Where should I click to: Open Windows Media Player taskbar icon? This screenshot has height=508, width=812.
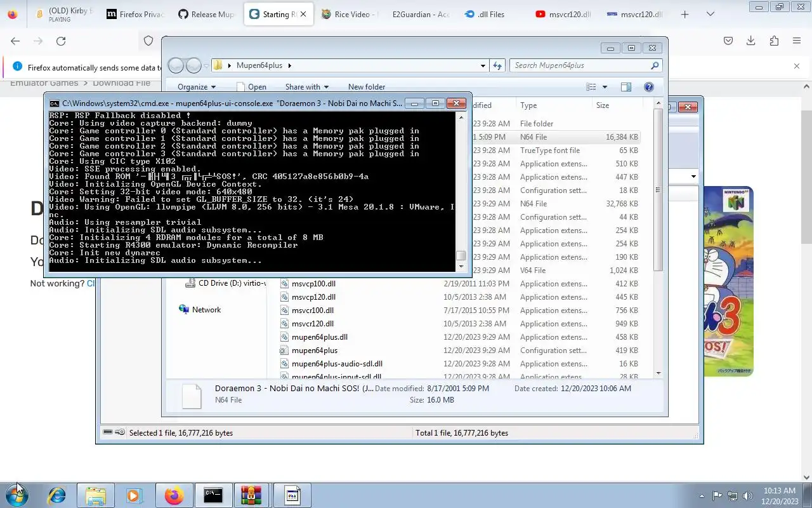(x=134, y=495)
